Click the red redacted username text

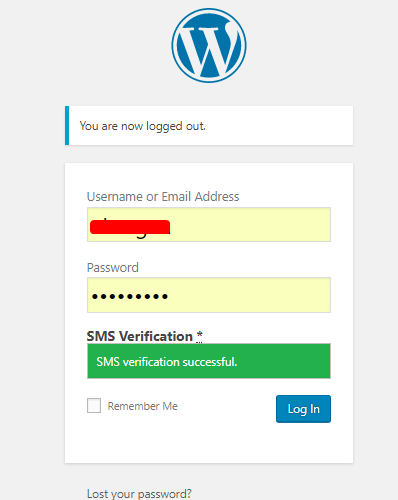[x=130, y=227]
